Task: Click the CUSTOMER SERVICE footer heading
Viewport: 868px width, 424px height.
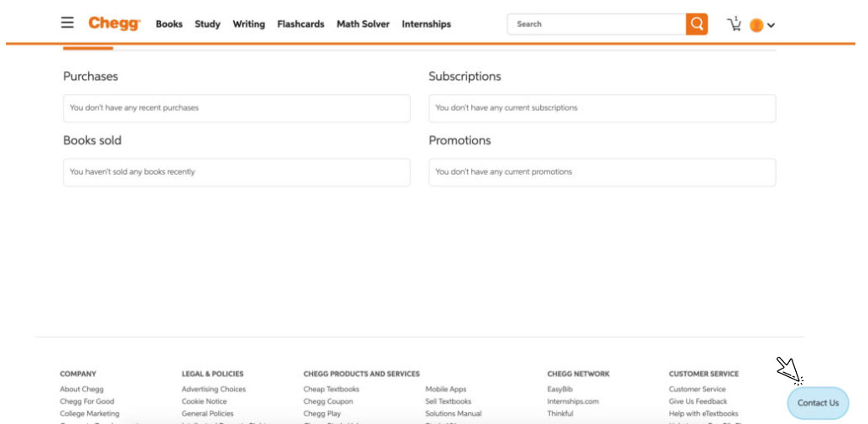Action: point(704,374)
